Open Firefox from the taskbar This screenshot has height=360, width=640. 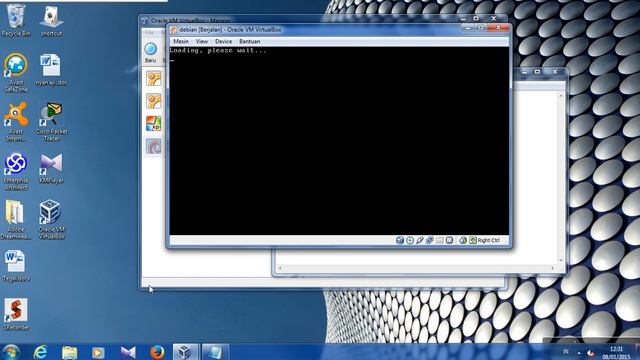(x=157, y=352)
